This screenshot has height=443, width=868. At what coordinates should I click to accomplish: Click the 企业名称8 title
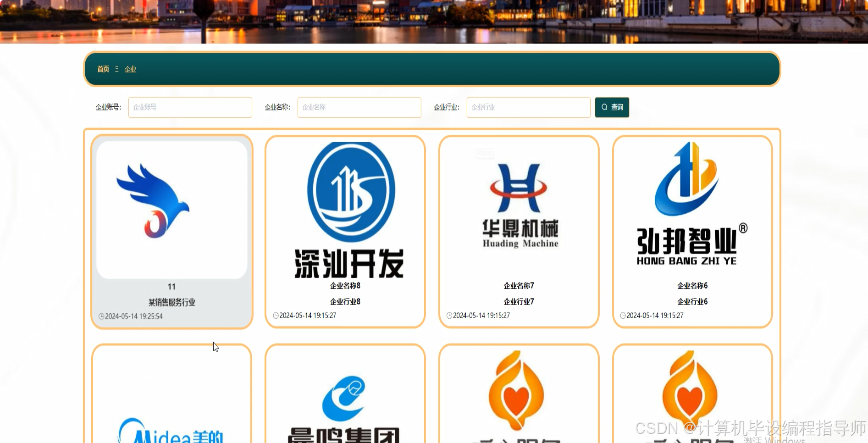(345, 286)
